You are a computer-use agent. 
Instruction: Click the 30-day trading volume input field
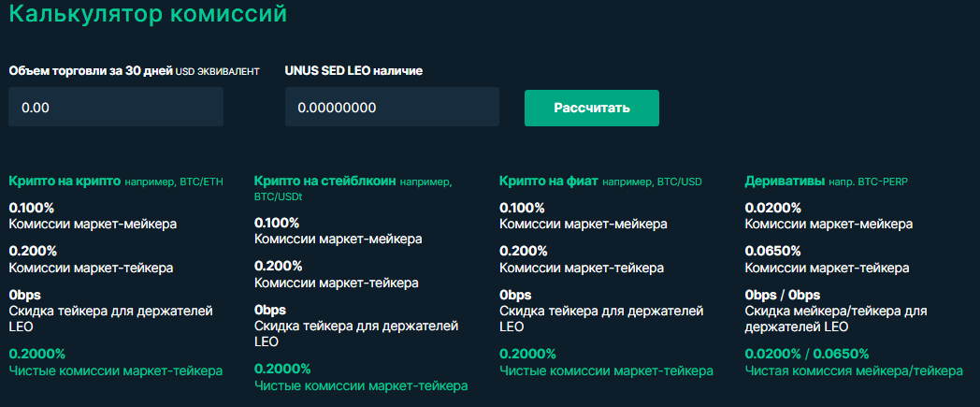coord(115,108)
